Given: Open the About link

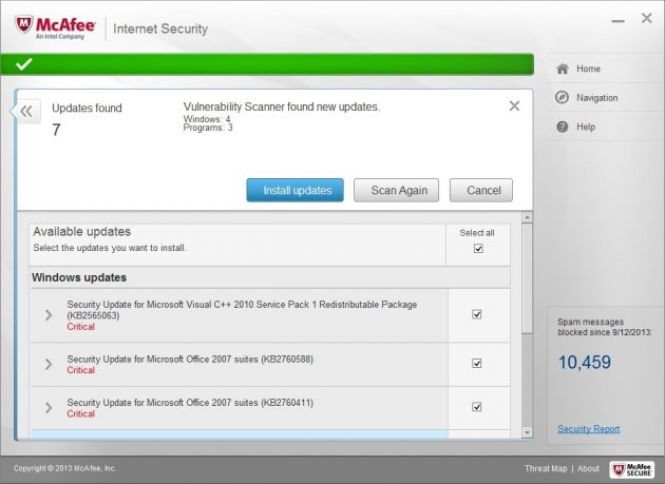Looking at the screenshot, I should click(x=588, y=468).
